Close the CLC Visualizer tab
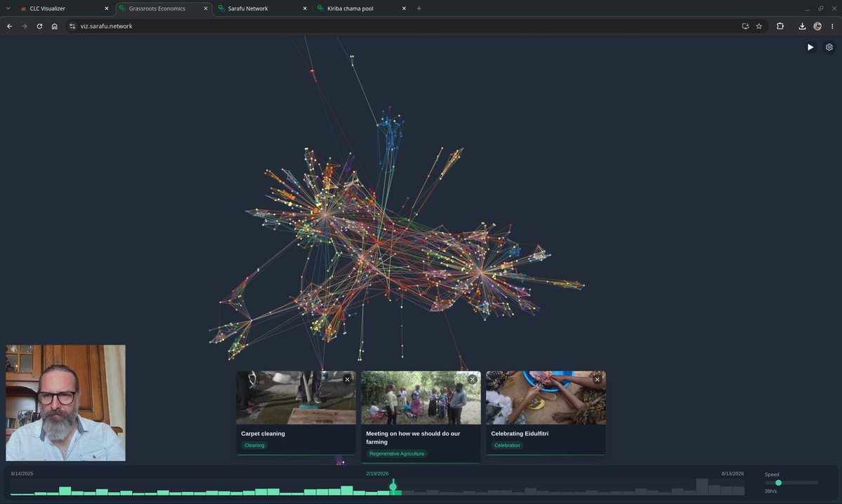Viewport: 842px width, 504px height. (106, 8)
